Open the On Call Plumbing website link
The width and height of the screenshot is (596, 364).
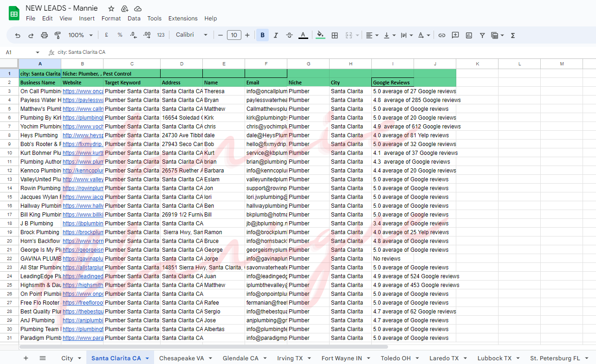click(83, 91)
